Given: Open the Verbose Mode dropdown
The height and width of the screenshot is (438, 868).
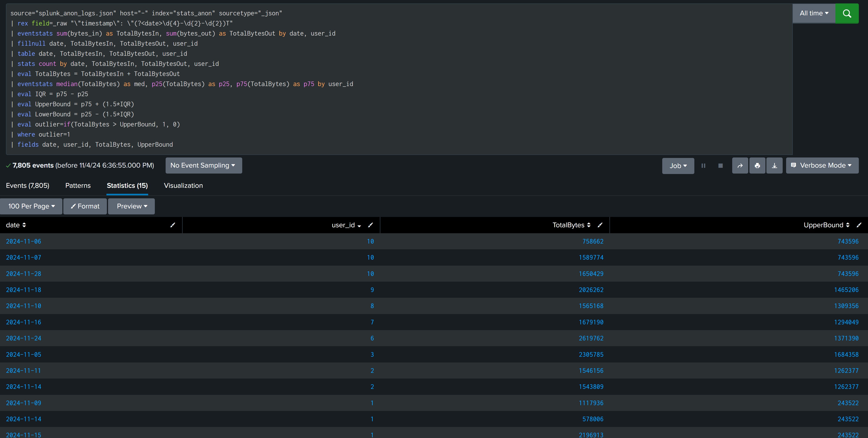Looking at the screenshot, I should pyautogui.click(x=822, y=166).
